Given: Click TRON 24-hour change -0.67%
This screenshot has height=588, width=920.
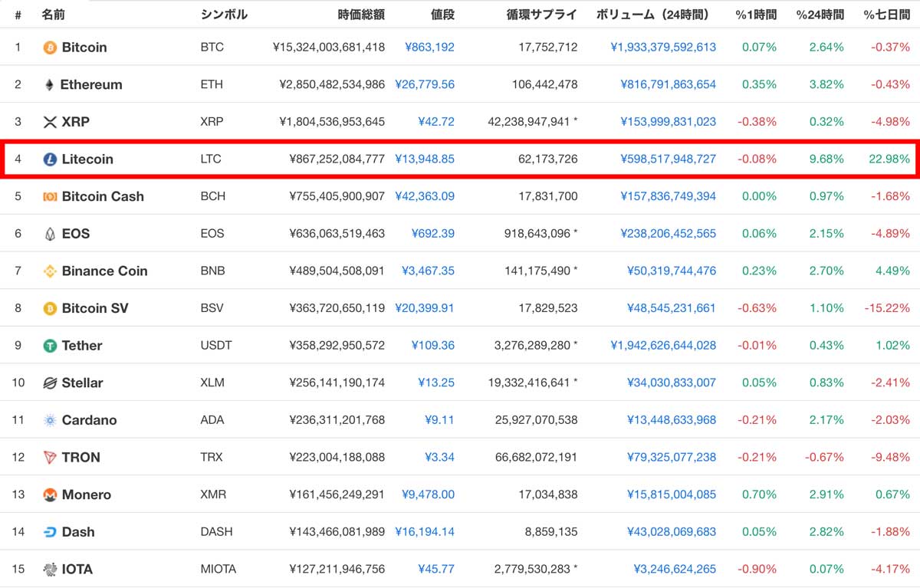Looking at the screenshot, I should [x=823, y=458].
